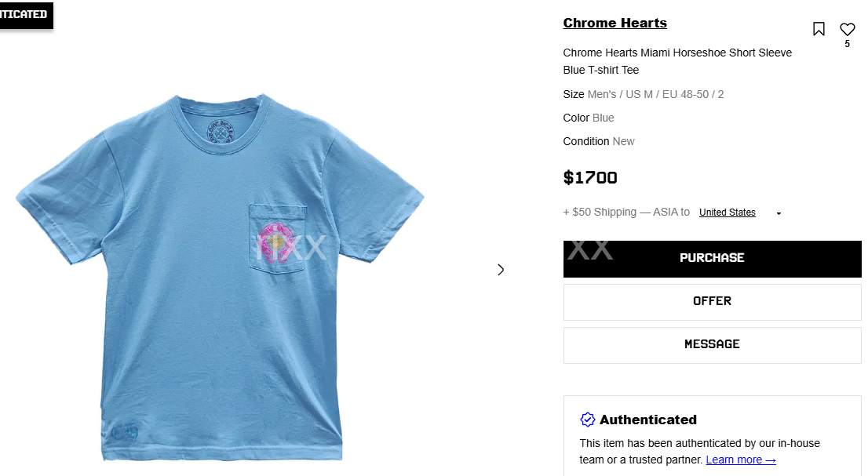This screenshot has height=476, width=868.
Task: Click the Size Men's US M text
Action: [644, 94]
